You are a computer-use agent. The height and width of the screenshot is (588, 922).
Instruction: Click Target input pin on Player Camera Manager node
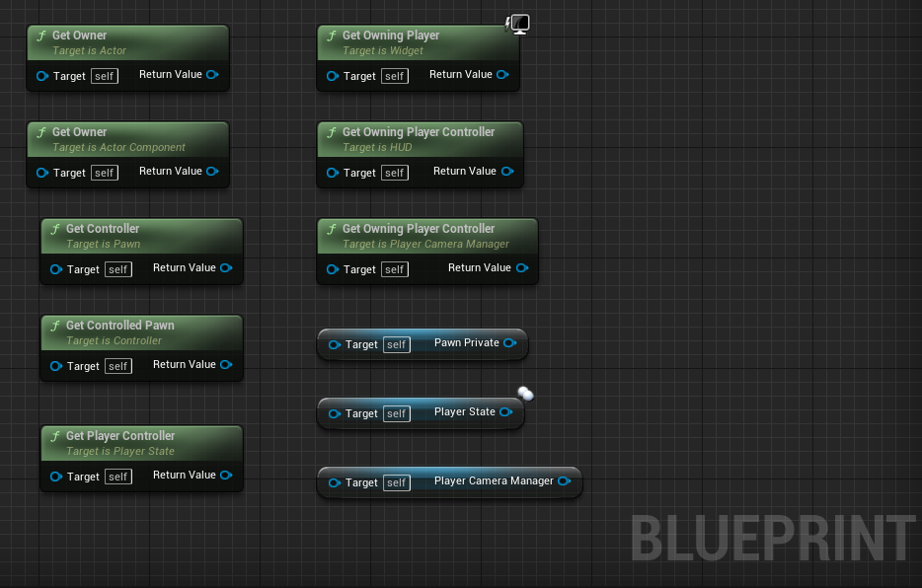pyautogui.click(x=335, y=482)
